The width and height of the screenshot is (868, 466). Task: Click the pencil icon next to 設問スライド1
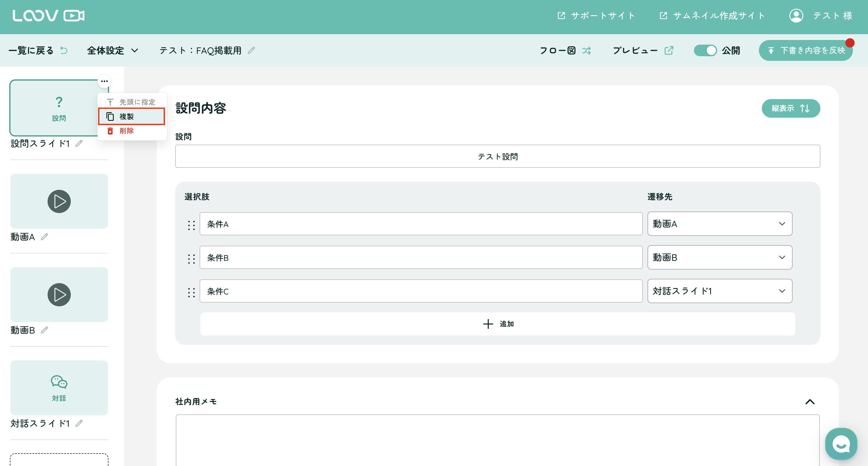[x=79, y=143]
